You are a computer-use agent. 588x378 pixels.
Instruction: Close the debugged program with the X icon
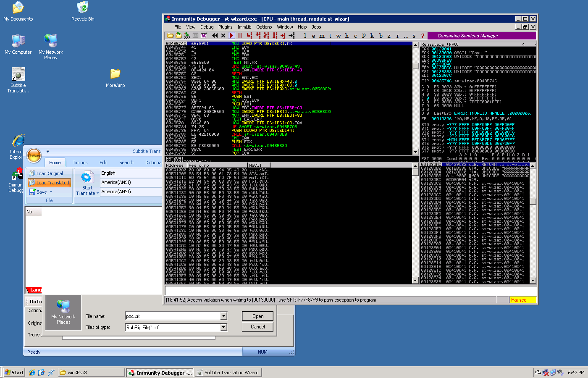coord(223,36)
